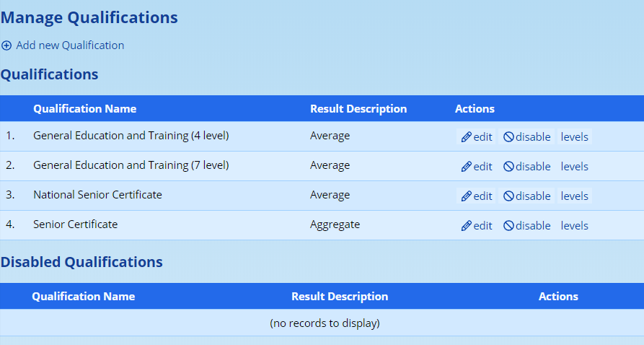Edit General Education and Training (7 level)

point(477,167)
